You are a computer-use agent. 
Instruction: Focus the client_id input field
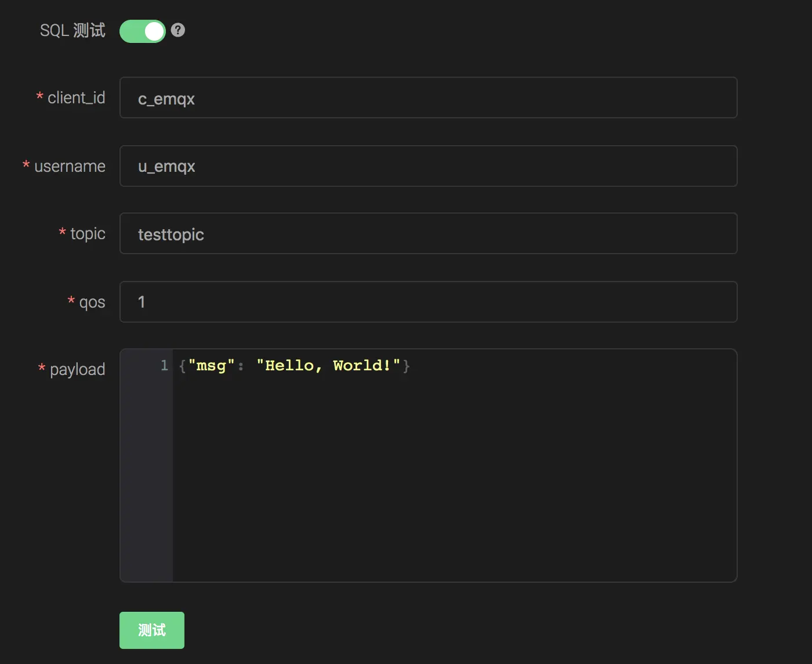coord(428,98)
